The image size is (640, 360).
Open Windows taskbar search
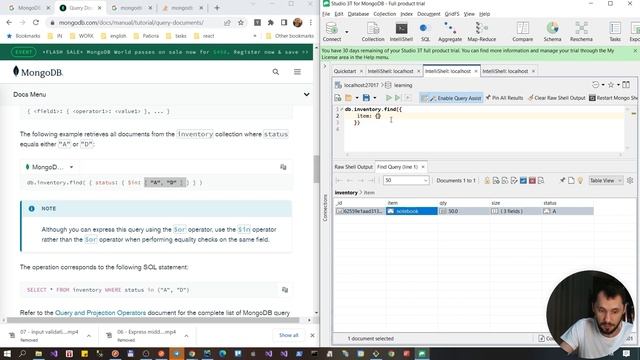pos(22,353)
